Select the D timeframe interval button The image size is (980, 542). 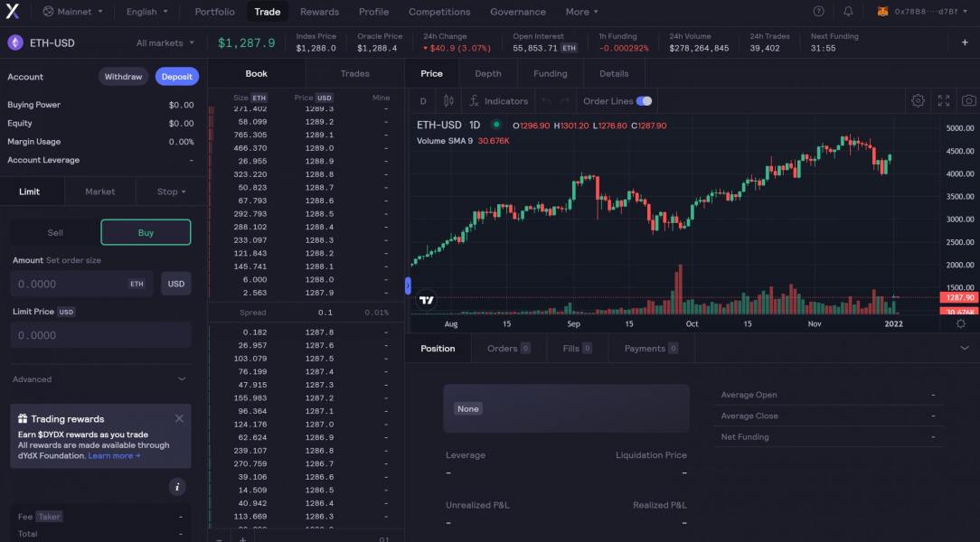pyautogui.click(x=423, y=100)
